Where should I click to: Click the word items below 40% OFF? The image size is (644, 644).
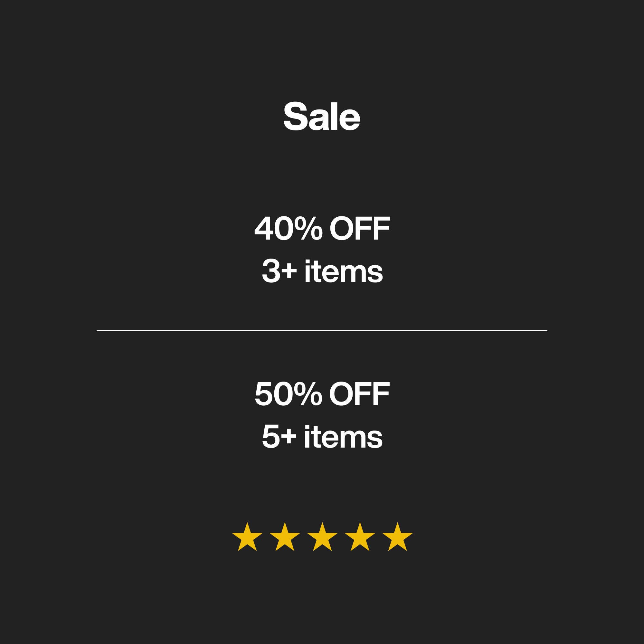click(344, 271)
